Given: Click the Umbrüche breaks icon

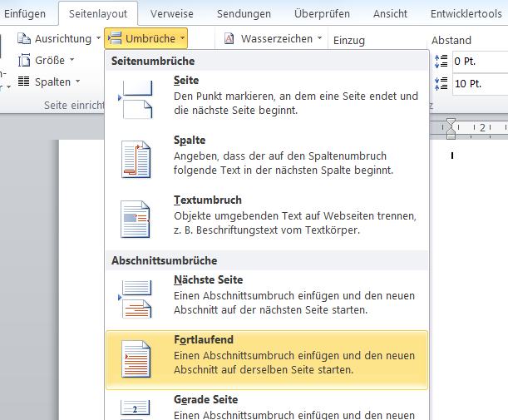Looking at the screenshot, I should 115,38.
